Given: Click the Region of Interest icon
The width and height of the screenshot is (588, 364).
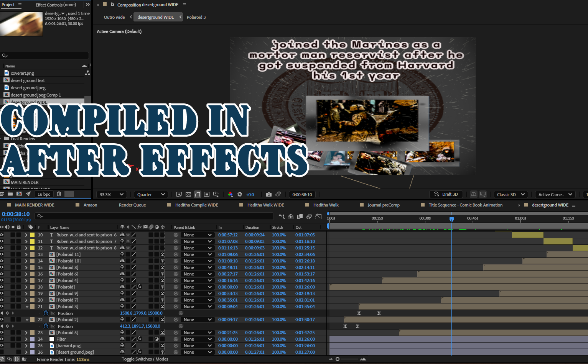Looking at the screenshot, I should tap(207, 194).
